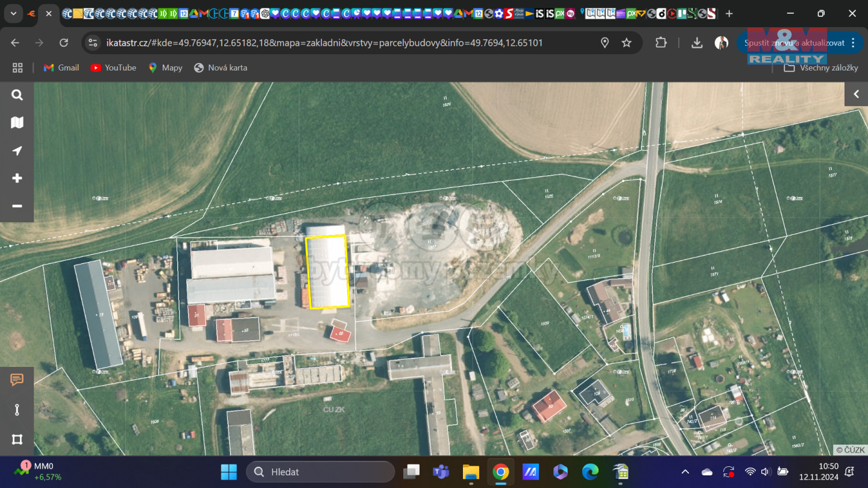
Task: Open the orange comment feedback icon
Action: coord(17,380)
